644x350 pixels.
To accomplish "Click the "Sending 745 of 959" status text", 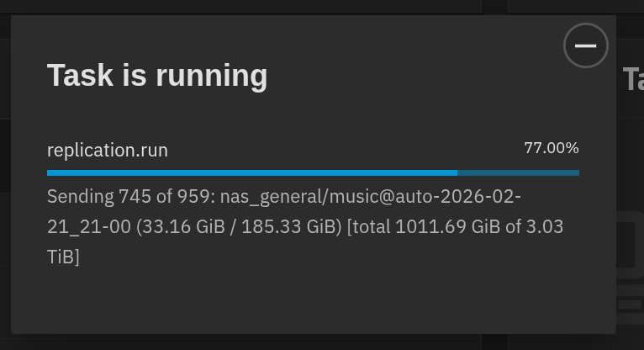I will [130, 197].
